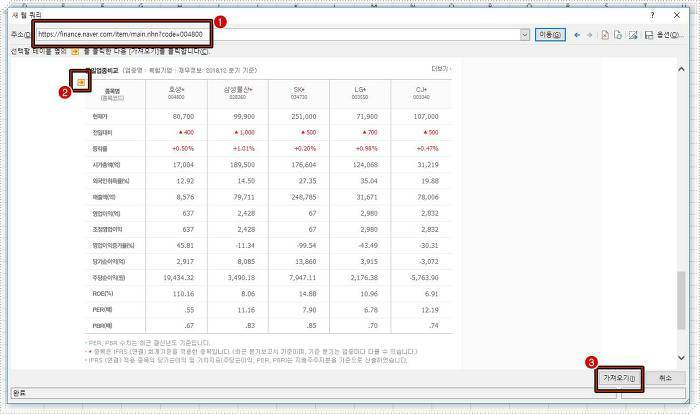Select the cell value 71,900
The width and height of the screenshot is (700, 414).
click(367, 116)
